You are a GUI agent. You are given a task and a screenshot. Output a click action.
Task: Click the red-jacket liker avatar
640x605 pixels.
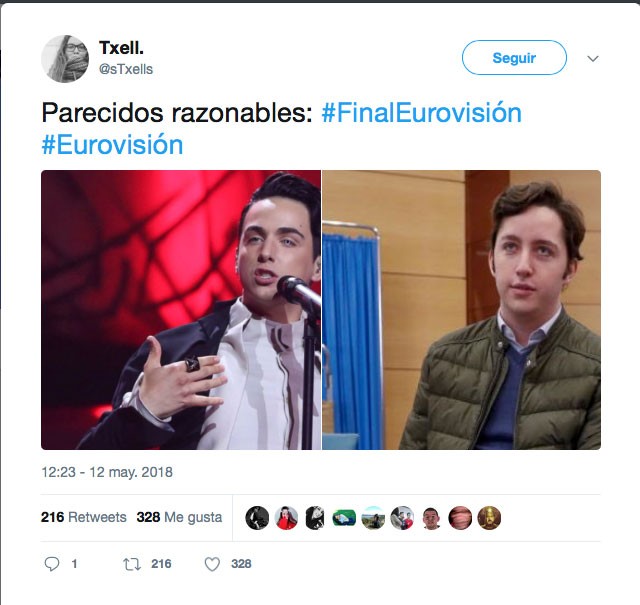[x=286, y=518]
